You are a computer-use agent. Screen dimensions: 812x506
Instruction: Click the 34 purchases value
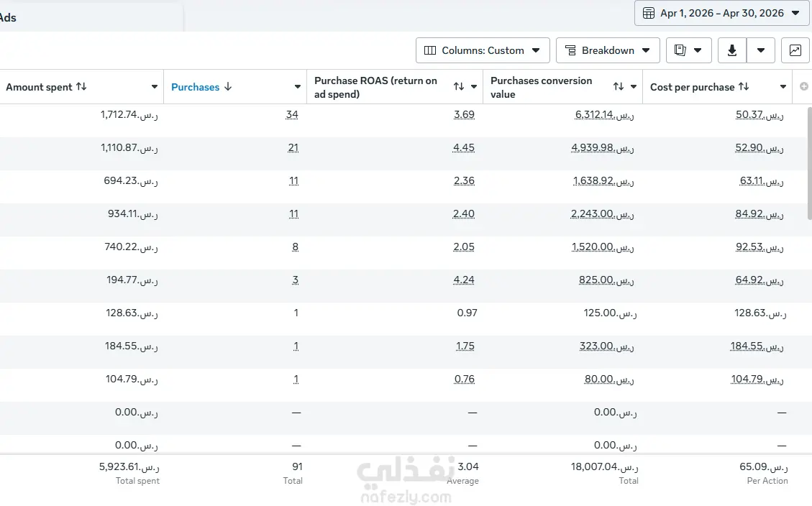(x=292, y=114)
